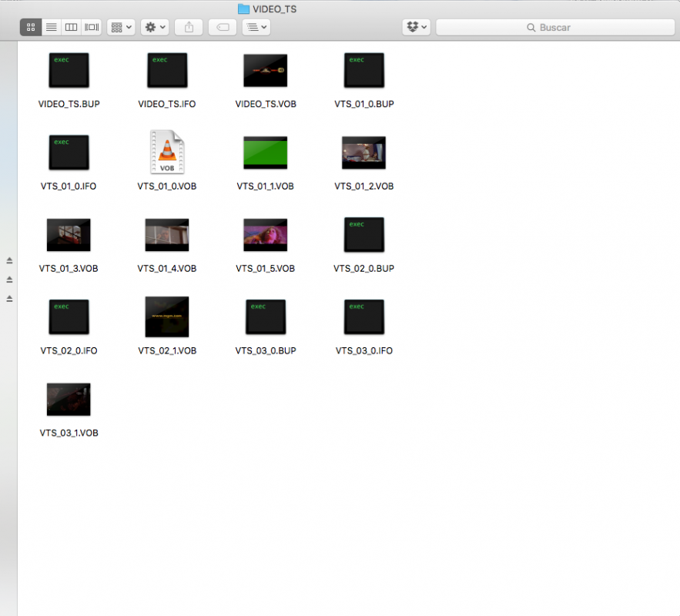Screen dimensions: 680x616
Task: Click the edit tags button
Action: 223,27
